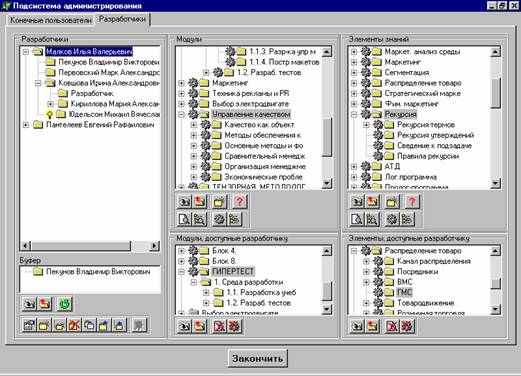Click red arrow icon below Элементы знаний tree
This screenshot has height=376, width=521.
[x=372, y=201]
